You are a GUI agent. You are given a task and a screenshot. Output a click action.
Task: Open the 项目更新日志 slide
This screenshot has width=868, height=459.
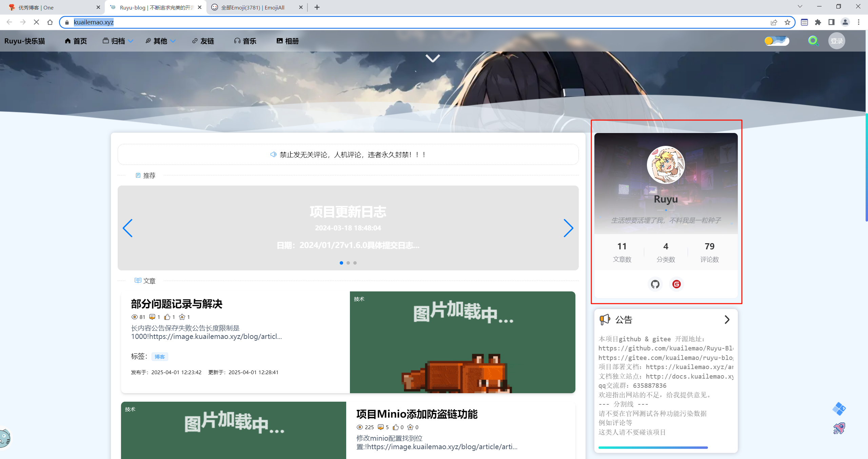click(348, 212)
